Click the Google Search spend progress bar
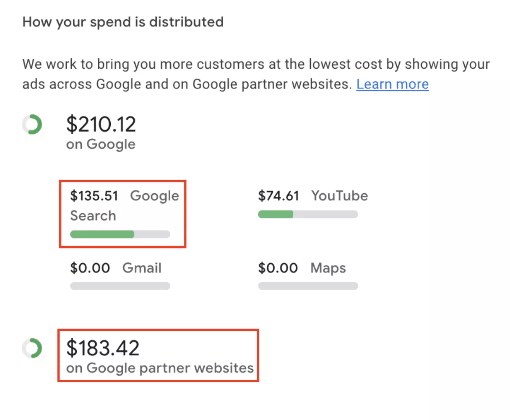 pos(120,234)
